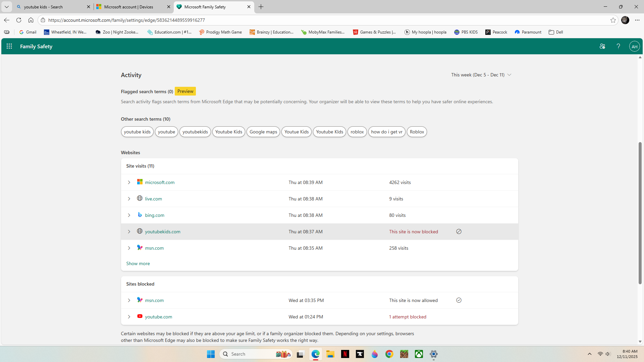Screen dimensions: 644x362
Task: Open the Xbox app in taskbar
Action: pos(419,354)
